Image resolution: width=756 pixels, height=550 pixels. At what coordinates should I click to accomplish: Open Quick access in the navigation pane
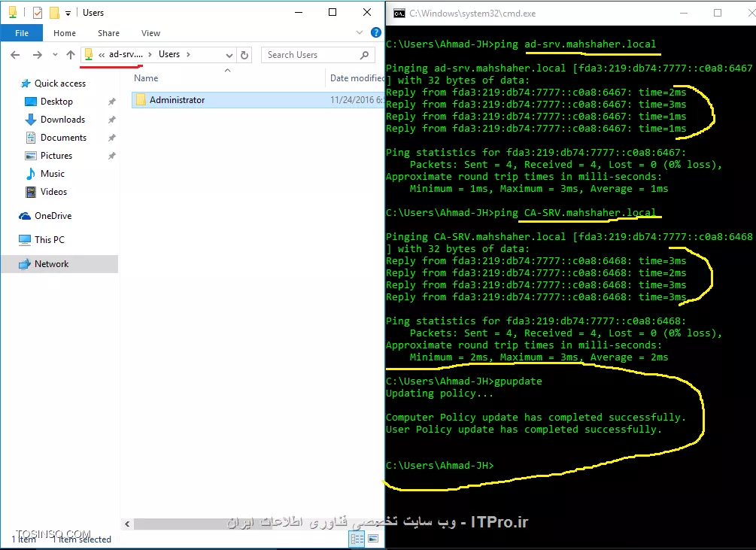pyautogui.click(x=59, y=84)
